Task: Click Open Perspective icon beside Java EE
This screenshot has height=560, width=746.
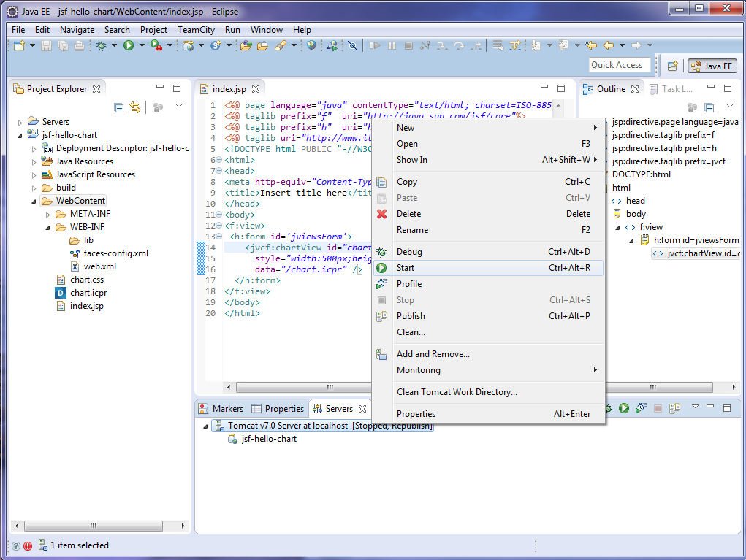Action: point(672,66)
